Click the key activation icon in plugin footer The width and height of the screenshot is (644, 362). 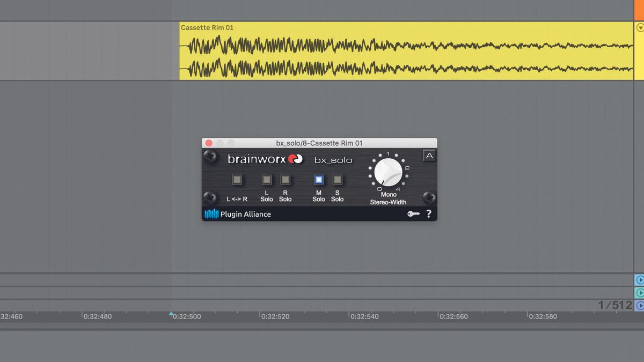413,213
